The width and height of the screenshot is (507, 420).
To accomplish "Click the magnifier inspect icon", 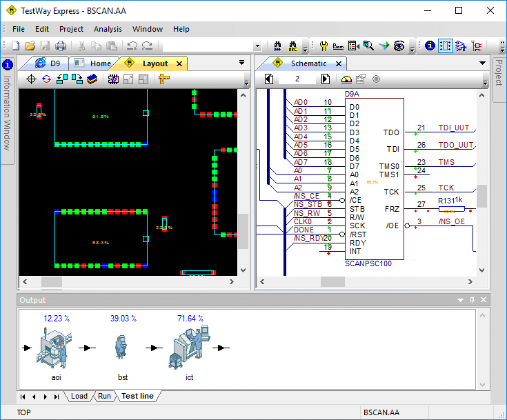I will (368, 46).
